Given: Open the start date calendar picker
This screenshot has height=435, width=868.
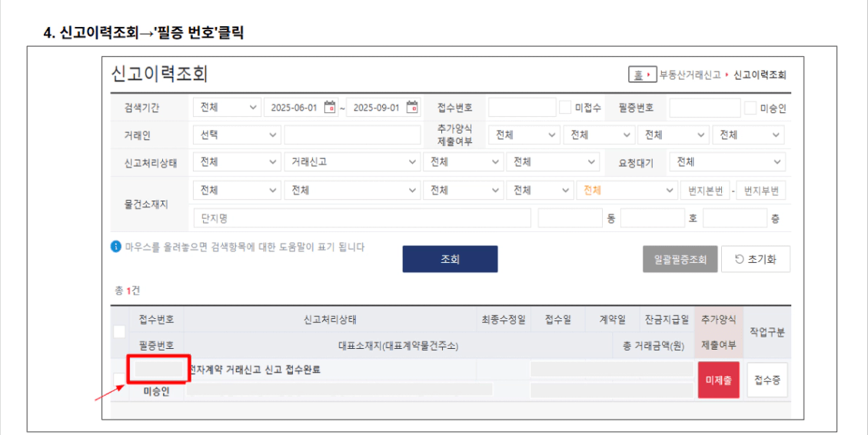Looking at the screenshot, I should coord(330,108).
